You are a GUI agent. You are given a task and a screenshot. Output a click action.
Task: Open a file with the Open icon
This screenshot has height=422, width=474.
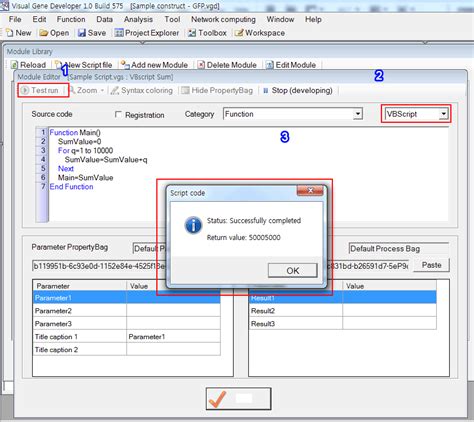(x=43, y=33)
